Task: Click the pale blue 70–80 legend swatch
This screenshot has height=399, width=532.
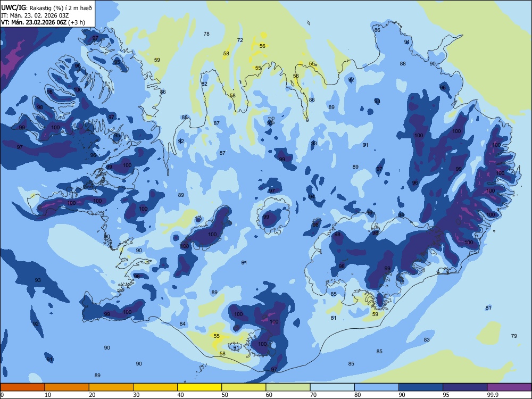Action: point(332,387)
